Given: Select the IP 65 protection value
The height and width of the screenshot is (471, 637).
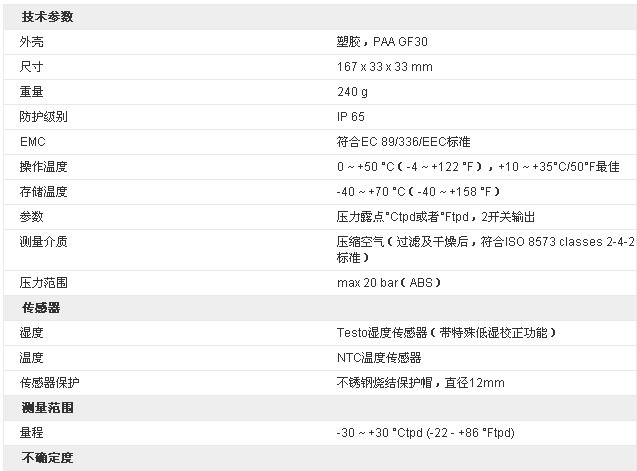Looking at the screenshot, I should click(351, 117).
